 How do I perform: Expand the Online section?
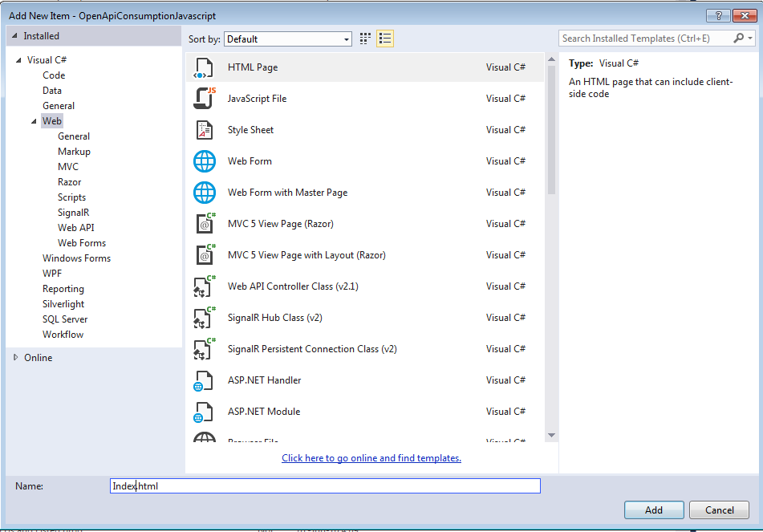click(15, 358)
